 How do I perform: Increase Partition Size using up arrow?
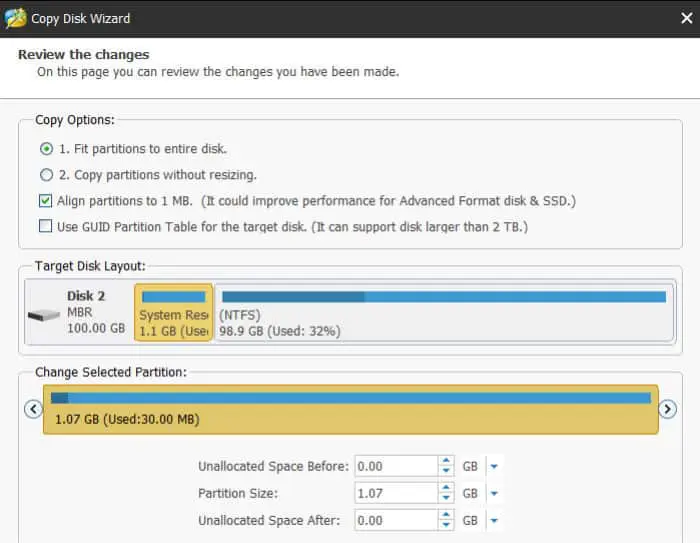click(x=446, y=488)
